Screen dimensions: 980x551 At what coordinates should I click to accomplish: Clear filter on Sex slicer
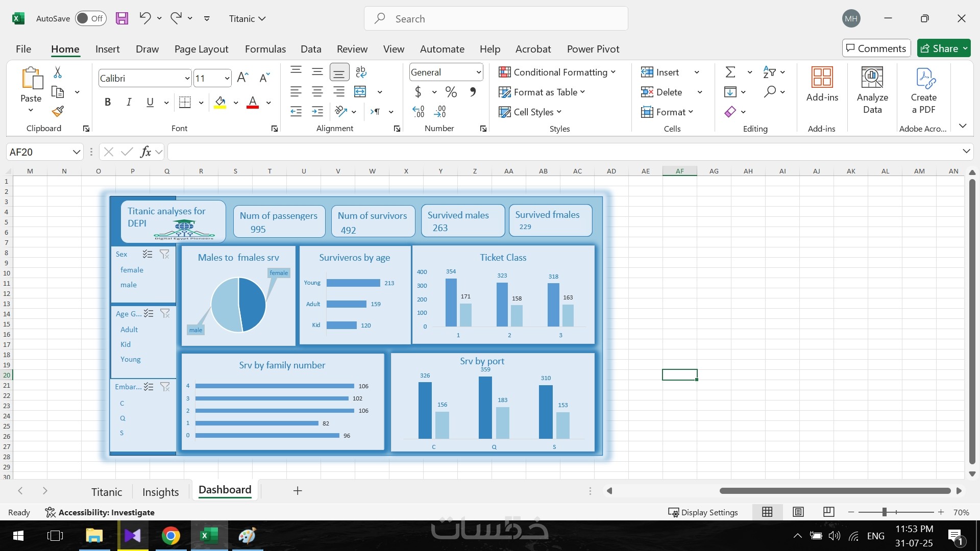tap(164, 254)
